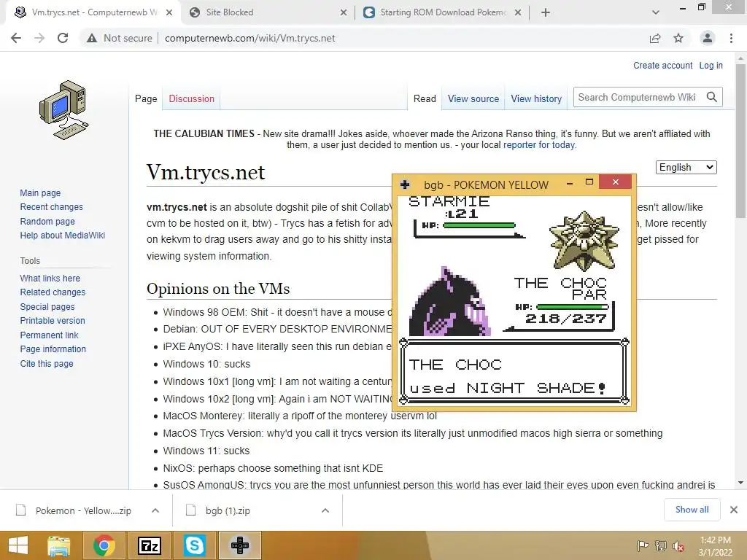Close the downloads bar
The image size is (747, 560).
click(x=734, y=510)
